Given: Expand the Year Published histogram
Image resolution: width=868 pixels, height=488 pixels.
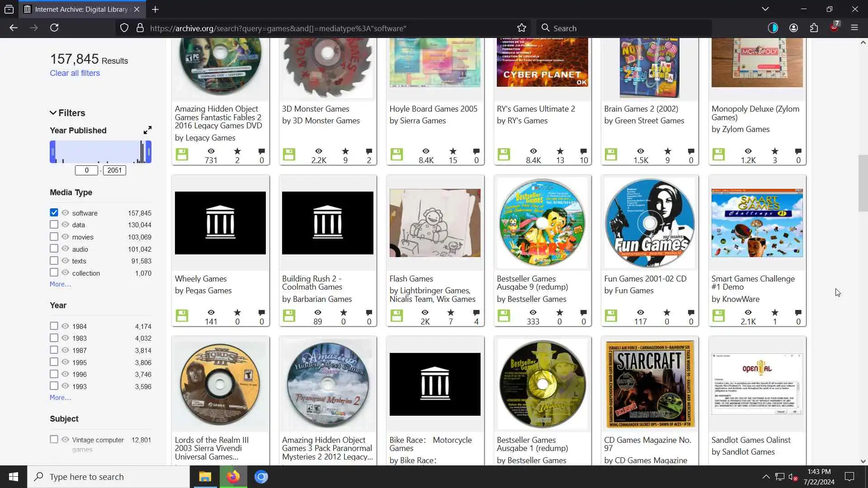Looking at the screenshot, I should pyautogui.click(x=147, y=130).
